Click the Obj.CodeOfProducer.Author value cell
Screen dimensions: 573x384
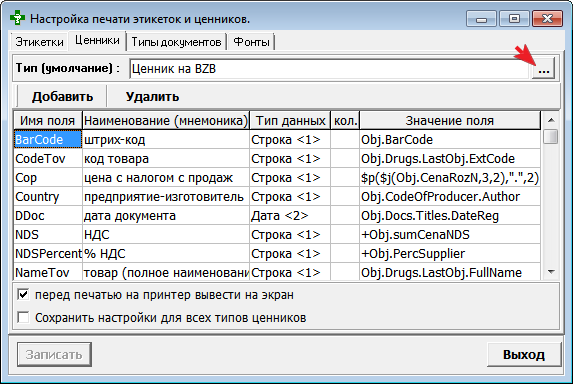[x=450, y=197]
